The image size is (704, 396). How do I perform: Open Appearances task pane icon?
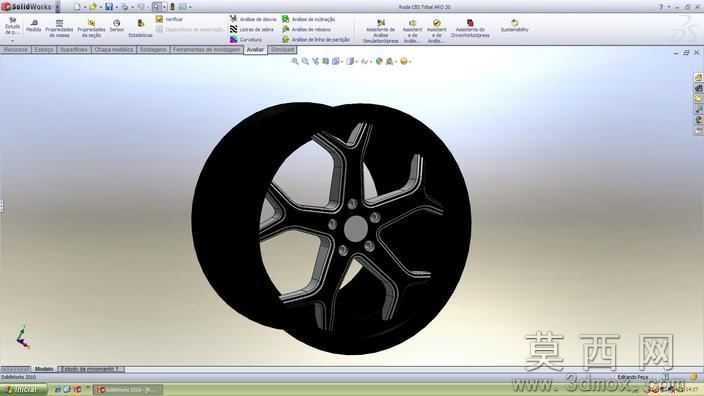pyautogui.click(x=699, y=120)
